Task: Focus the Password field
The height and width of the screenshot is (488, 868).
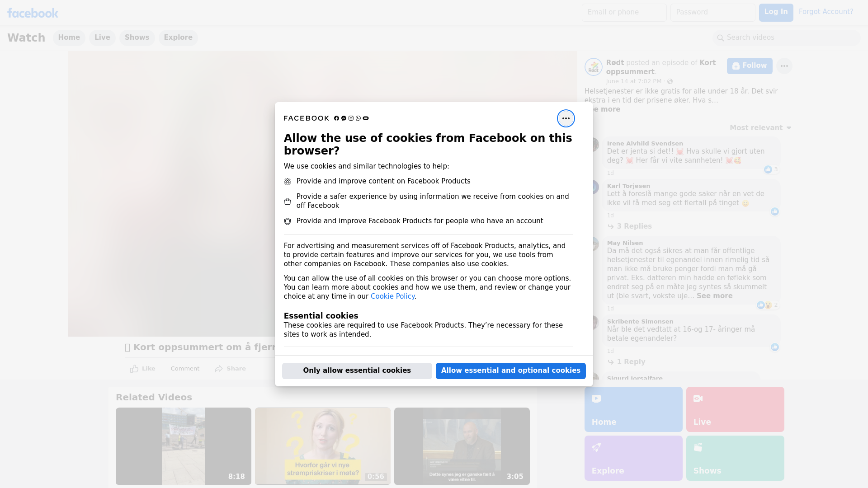Action: (x=713, y=13)
